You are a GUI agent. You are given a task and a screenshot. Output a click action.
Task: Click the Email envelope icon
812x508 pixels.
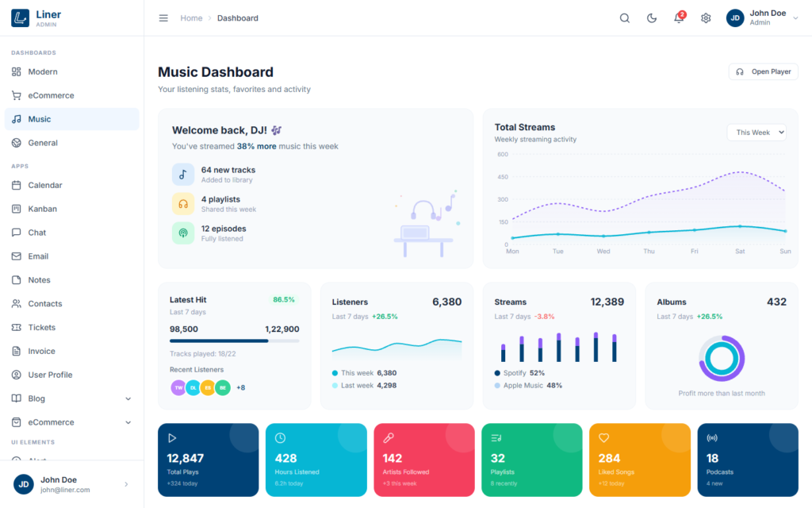pos(17,256)
